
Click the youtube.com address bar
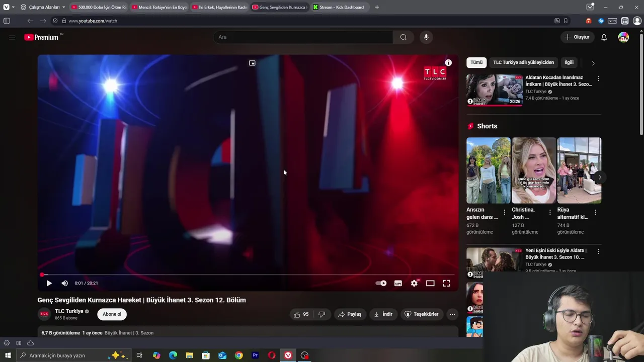(x=307, y=21)
